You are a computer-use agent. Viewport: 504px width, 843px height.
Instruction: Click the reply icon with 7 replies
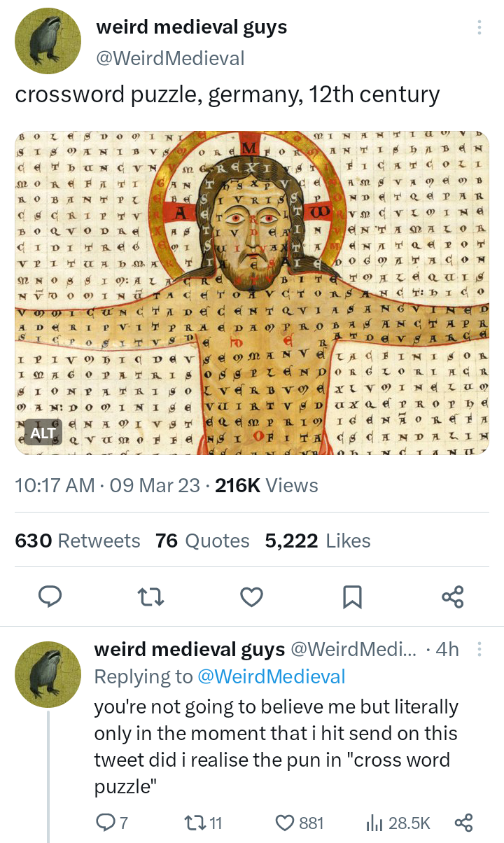pos(112,823)
